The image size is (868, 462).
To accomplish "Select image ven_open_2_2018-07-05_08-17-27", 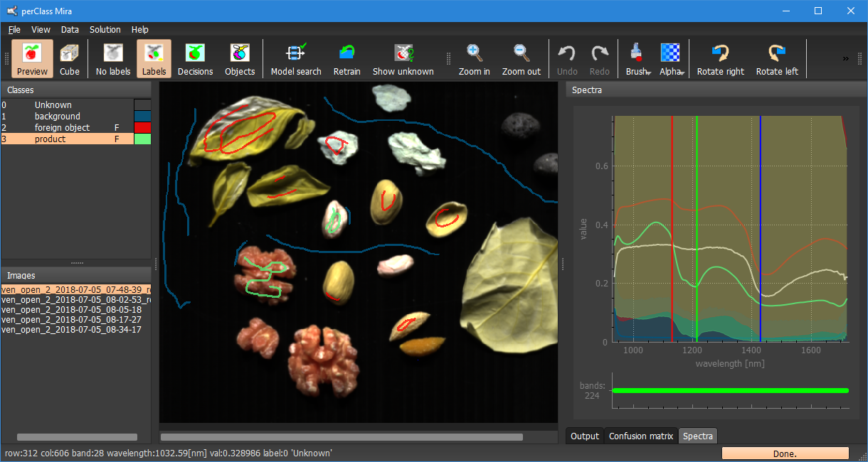I will coord(71,320).
